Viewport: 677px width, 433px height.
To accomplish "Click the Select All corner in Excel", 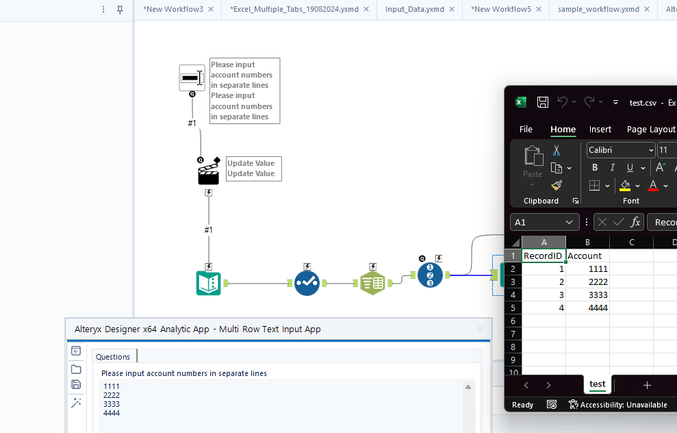I will coord(514,242).
